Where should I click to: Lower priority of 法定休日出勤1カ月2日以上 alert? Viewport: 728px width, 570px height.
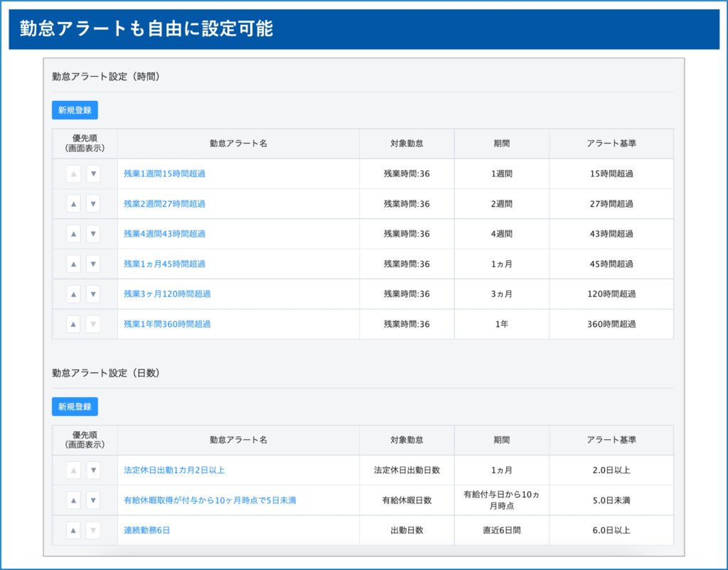pyautogui.click(x=93, y=470)
